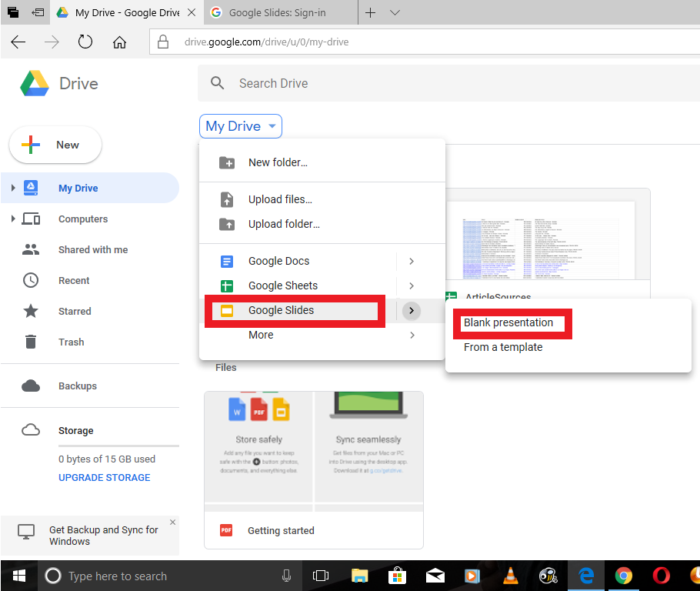Viewport: 700px width, 591px height.
Task: Click UPGRADE STORAGE link
Action: [x=105, y=478]
